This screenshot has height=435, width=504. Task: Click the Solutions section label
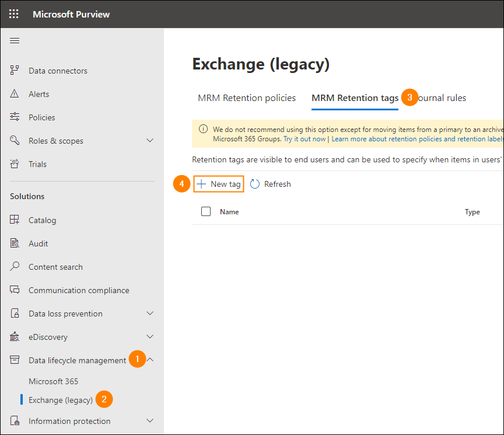click(27, 196)
